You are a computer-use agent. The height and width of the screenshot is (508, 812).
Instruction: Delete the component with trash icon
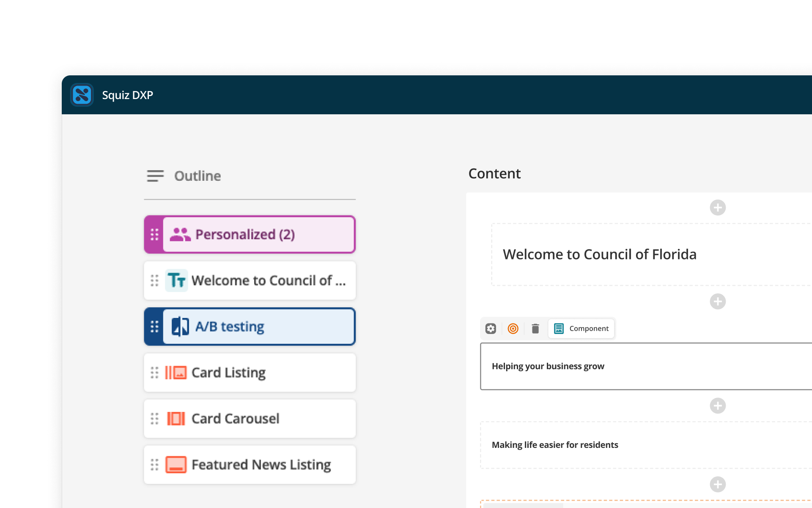(535, 329)
